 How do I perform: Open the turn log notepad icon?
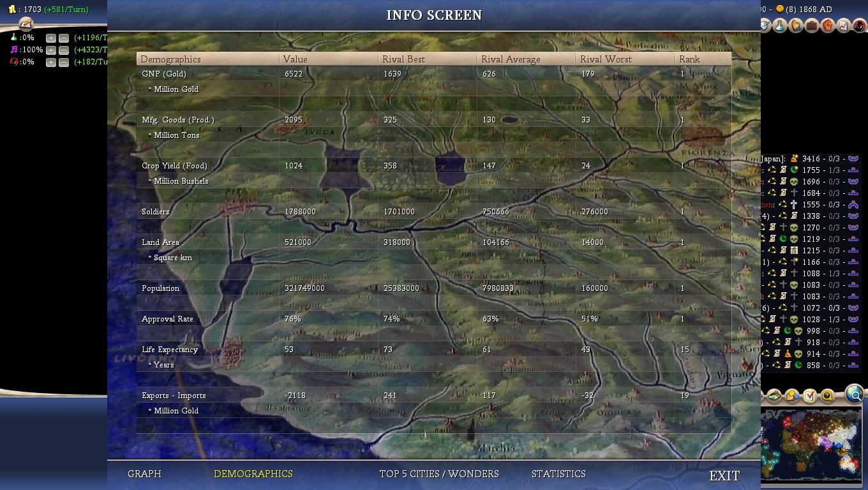[26, 24]
